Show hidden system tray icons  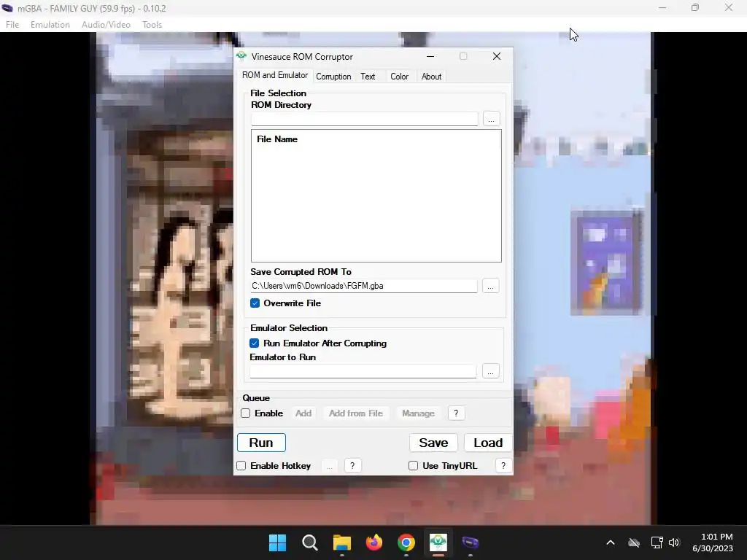611,542
